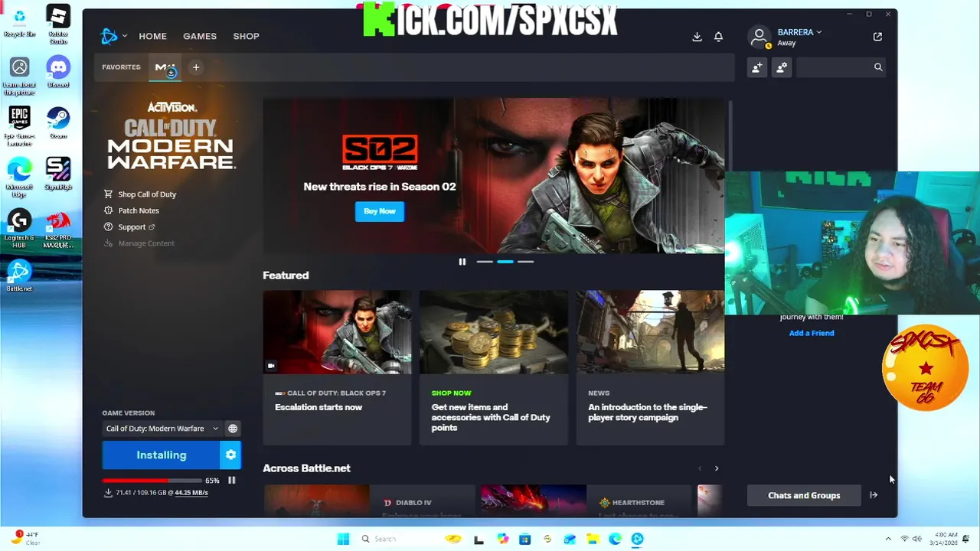The image size is (980, 551).
Task: Click the Favorites label
Action: click(x=121, y=67)
